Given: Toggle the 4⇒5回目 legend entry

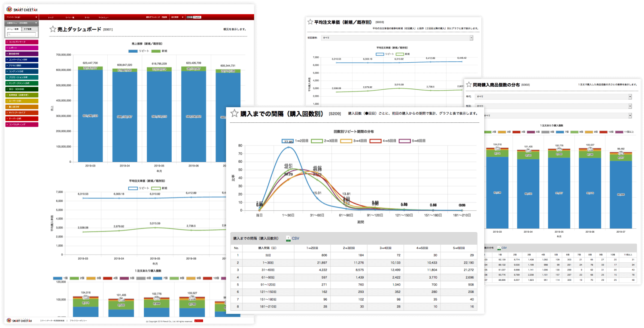Looking at the screenshot, I should click(x=382, y=140).
